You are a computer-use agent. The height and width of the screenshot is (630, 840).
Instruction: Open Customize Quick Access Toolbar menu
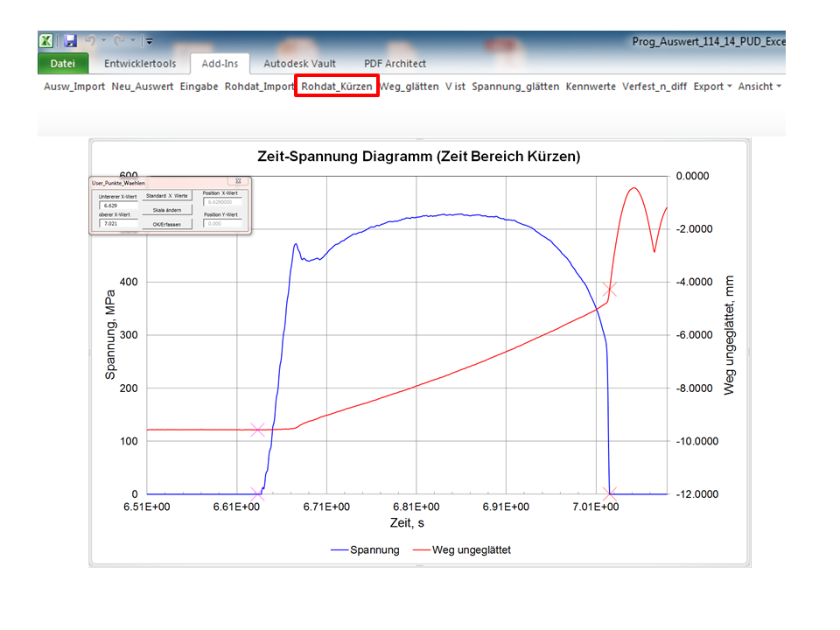[150, 41]
